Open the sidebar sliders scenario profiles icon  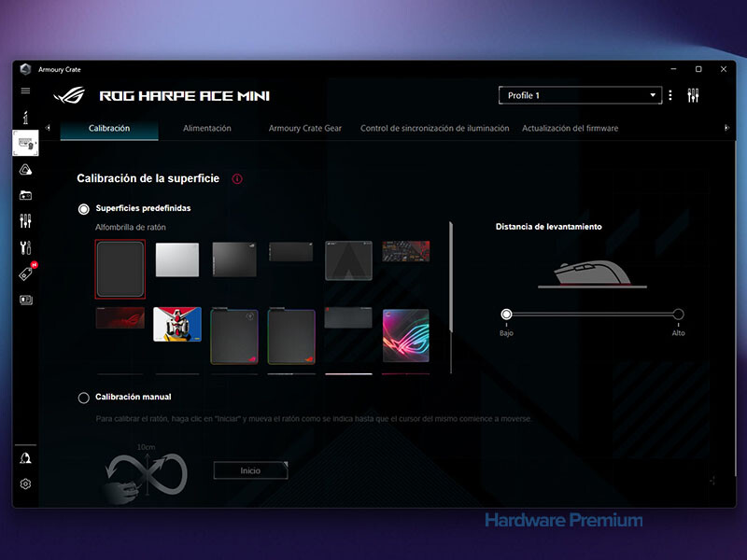click(x=26, y=221)
